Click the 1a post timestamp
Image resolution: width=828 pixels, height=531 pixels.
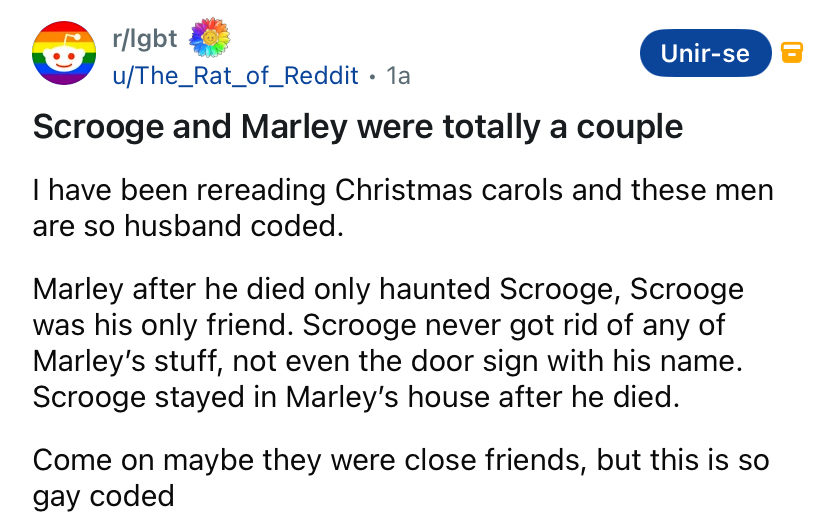pyautogui.click(x=398, y=75)
